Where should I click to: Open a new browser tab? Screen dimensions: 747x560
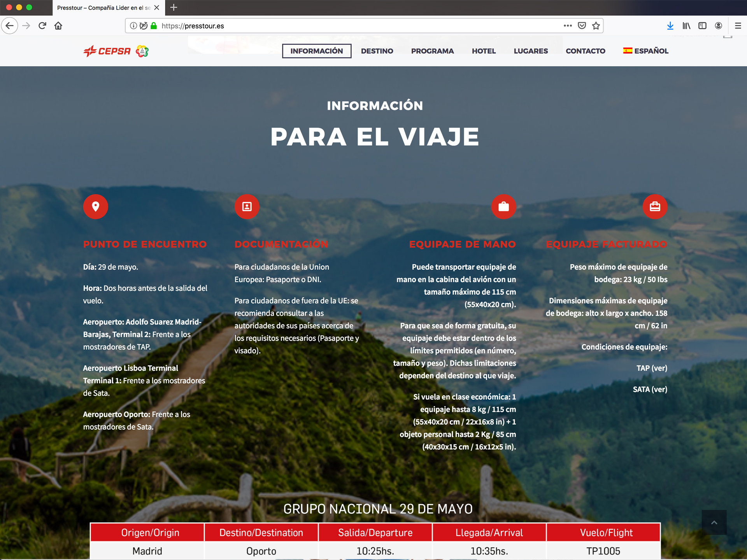coord(174,7)
